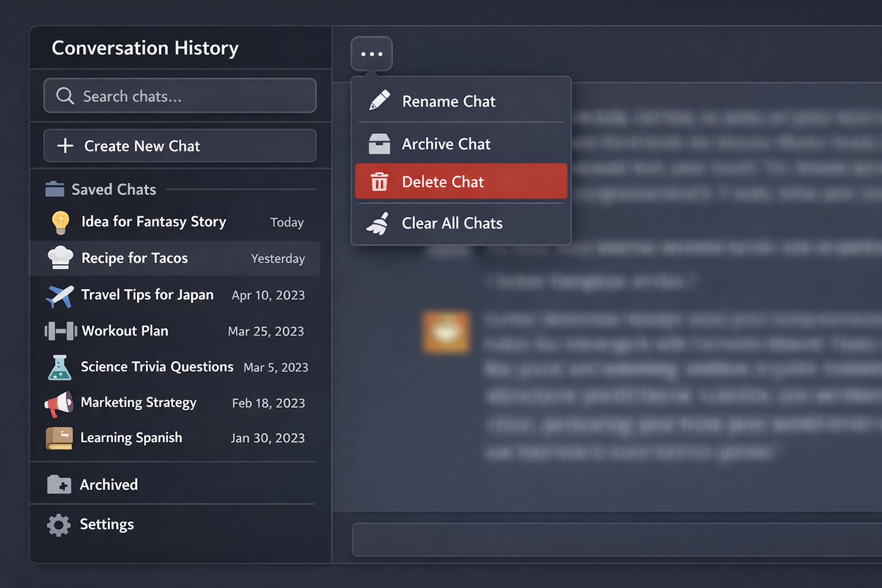Click the settings gear icon
882x588 pixels.
(59, 525)
